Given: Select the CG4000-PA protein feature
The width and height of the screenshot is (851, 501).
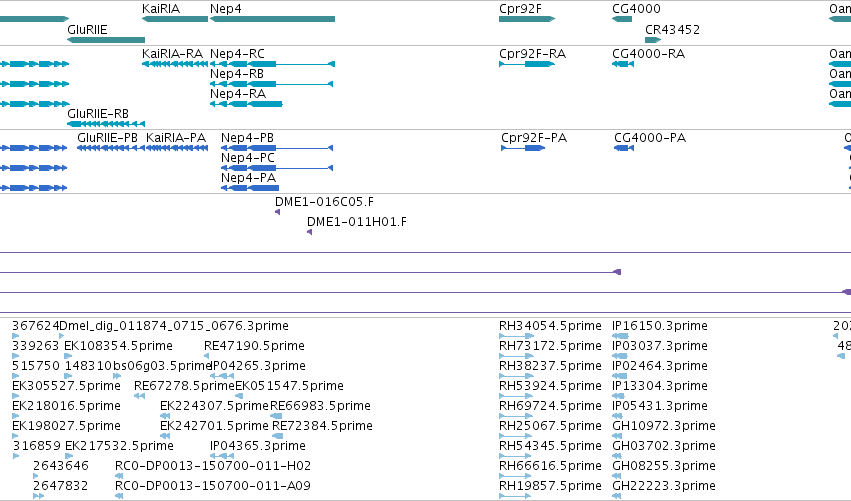Looking at the screenshot, I should 624,148.
